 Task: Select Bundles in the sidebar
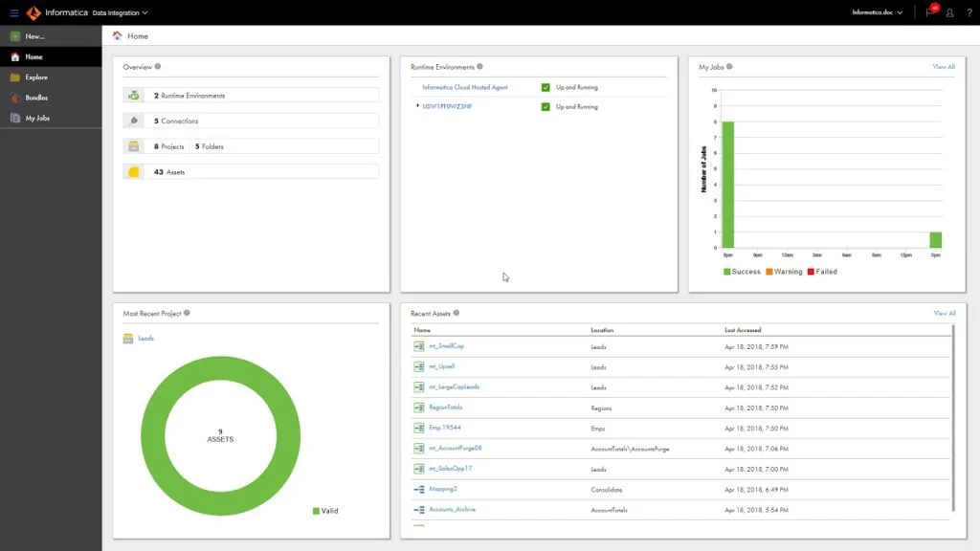pos(36,98)
